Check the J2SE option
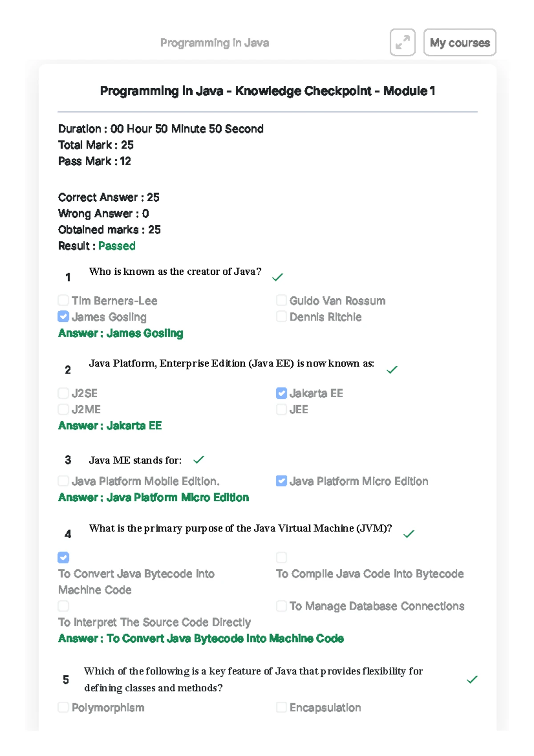 (x=63, y=393)
